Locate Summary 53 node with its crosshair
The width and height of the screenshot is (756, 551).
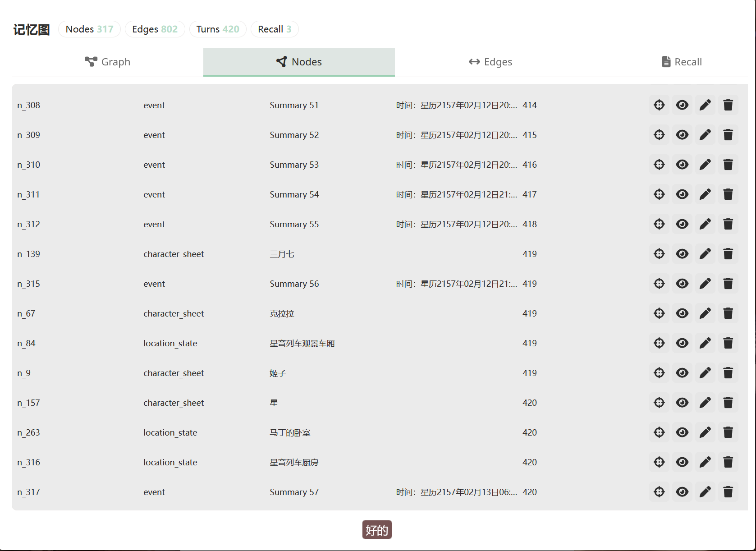point(659,165)
